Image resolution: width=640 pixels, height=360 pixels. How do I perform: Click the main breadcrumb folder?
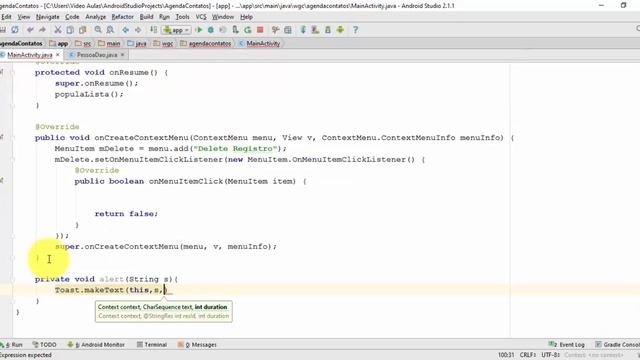click(x=109, y=43)
